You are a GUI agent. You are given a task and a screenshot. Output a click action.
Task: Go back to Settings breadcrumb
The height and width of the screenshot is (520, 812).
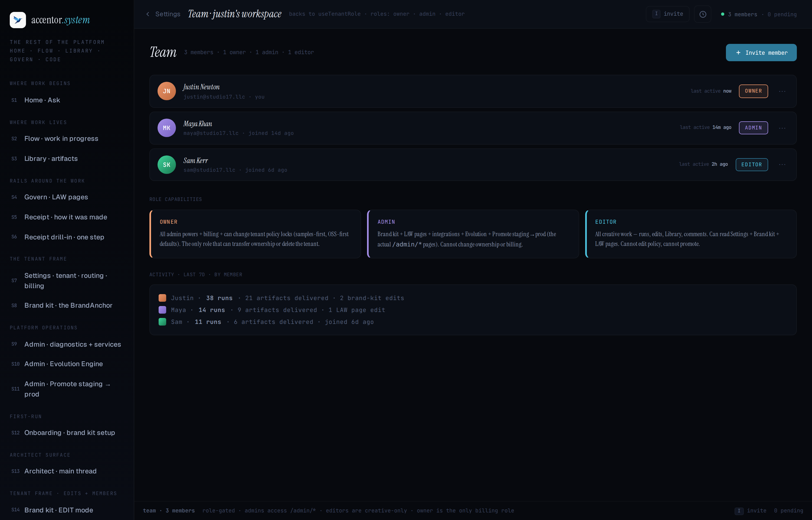pyautogui.click(x=168, y=14)
